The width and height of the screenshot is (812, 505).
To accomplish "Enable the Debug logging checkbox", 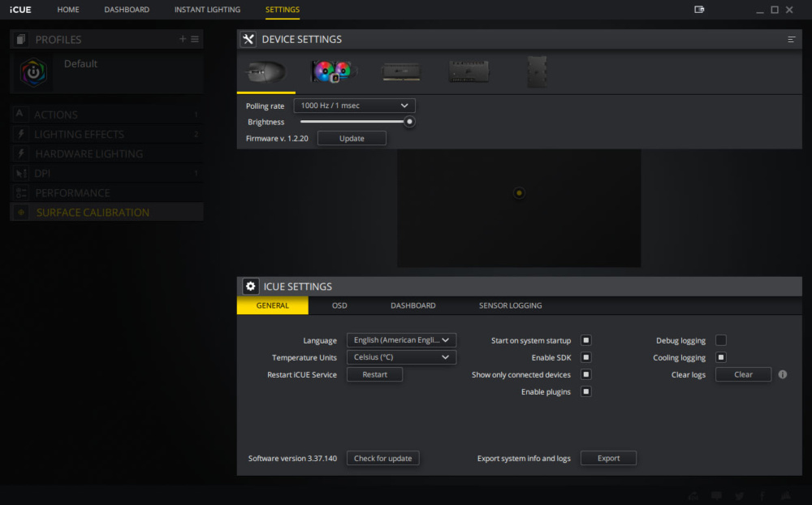I will 721,340.
